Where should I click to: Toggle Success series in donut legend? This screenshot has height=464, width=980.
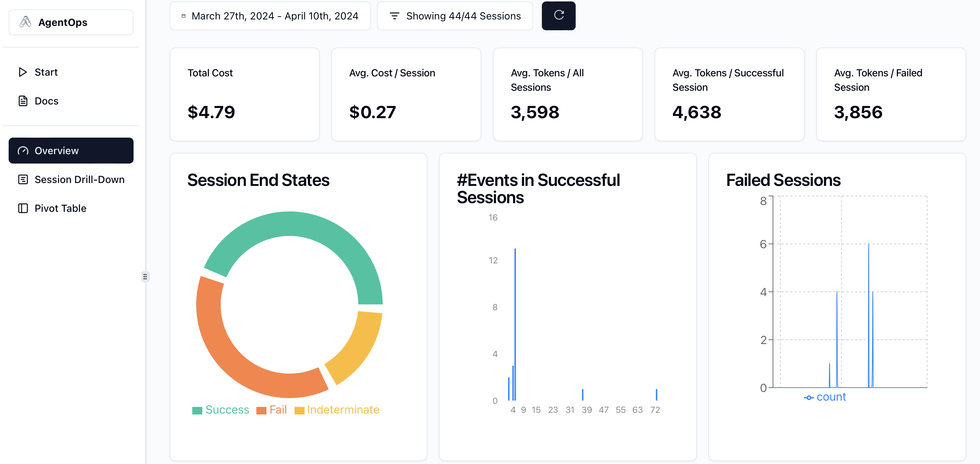(x=220, y=410)
